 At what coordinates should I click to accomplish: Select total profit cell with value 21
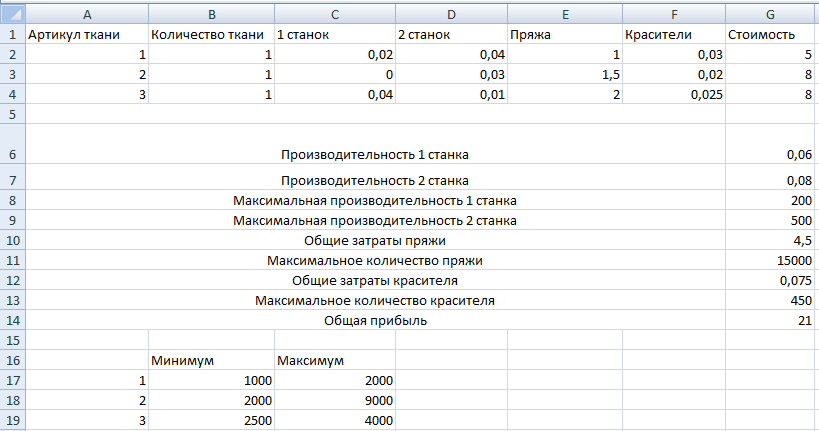[770, 320]
